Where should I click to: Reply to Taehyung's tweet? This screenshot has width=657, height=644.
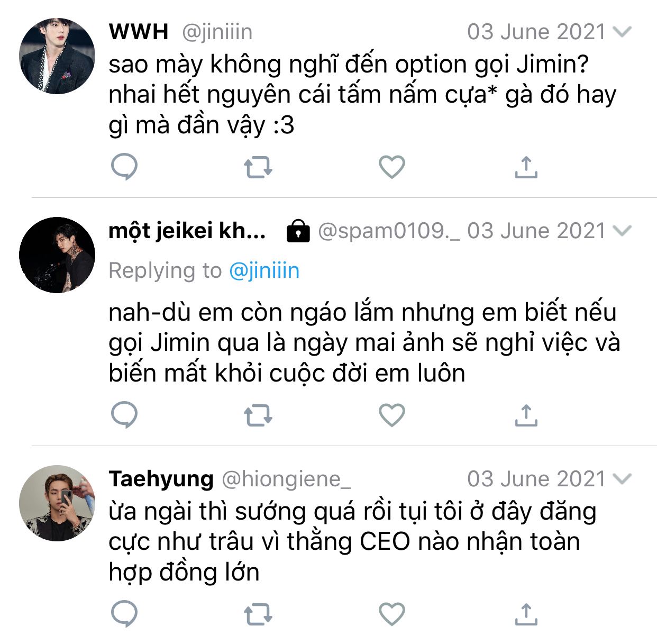coord(124,614)
